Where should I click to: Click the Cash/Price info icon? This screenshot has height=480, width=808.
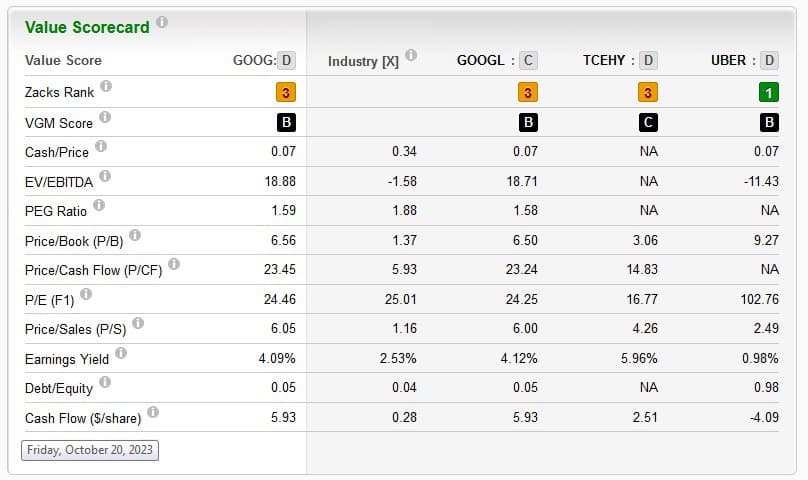[x=101, y=147]
